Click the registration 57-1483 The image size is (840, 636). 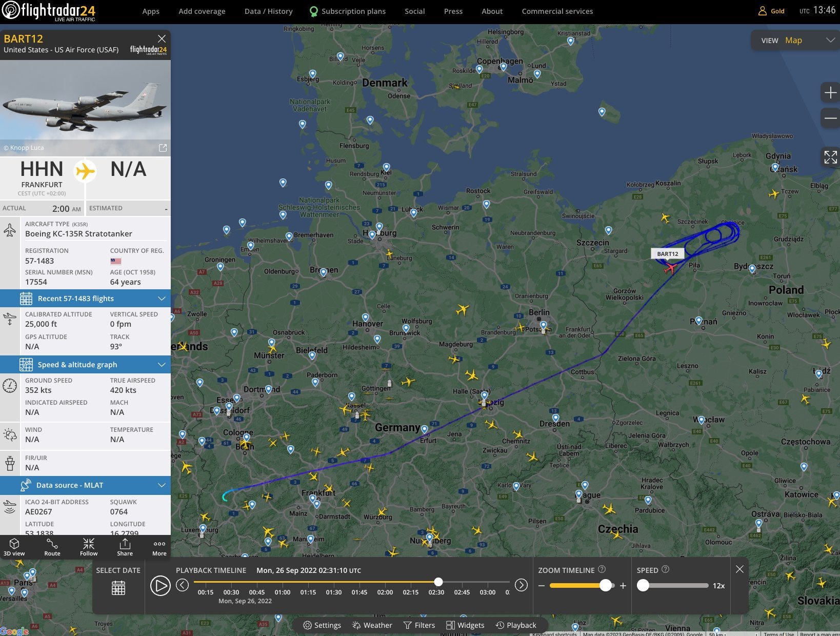(39, 261)
